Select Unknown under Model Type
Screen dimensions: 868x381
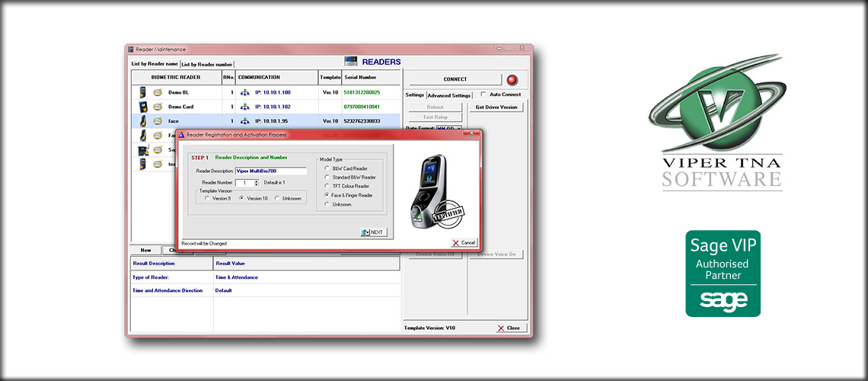pos(327,204)
